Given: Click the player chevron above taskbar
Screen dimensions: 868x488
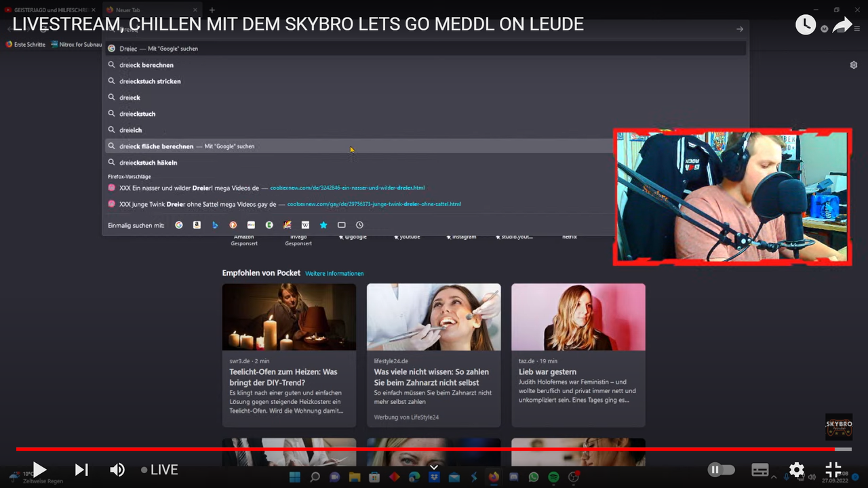Looking at the screenshot, I should (434, 467).
